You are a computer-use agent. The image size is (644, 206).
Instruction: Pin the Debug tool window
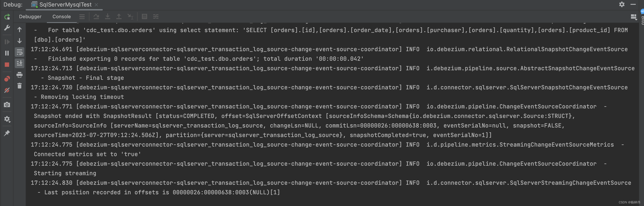(7, 133)
